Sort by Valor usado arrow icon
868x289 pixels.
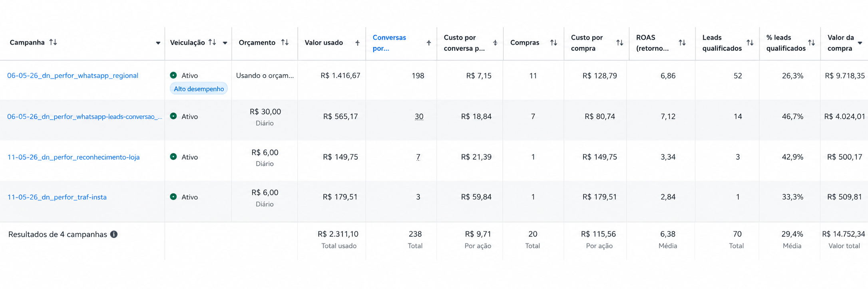click(x=357, y=43)
